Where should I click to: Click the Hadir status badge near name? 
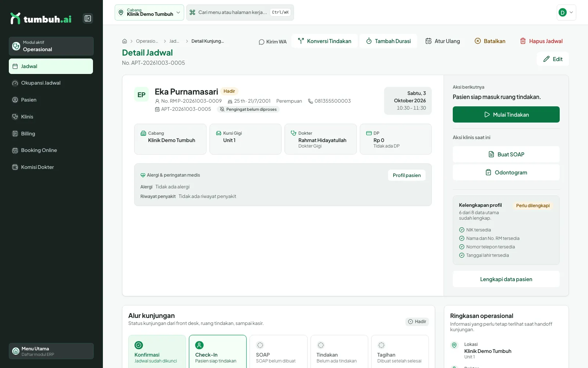click(x=229, y=91)
